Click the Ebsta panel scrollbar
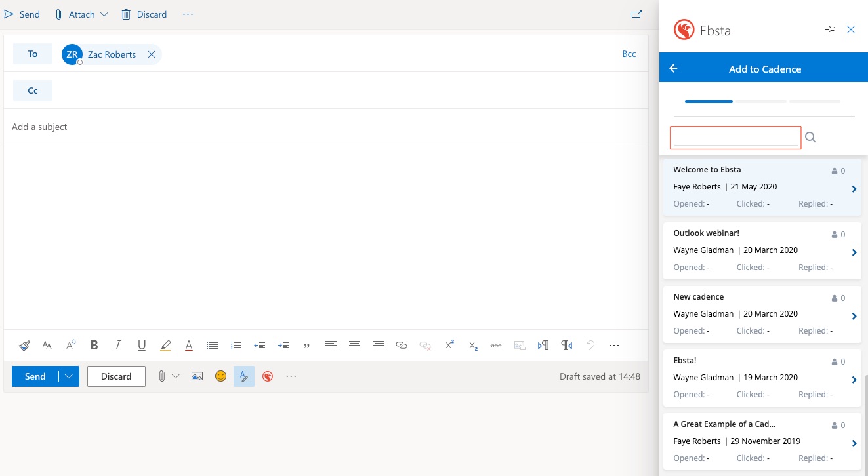Image resolution: width=868 pixels, height=476 pixels. click(x=866, y=425)
